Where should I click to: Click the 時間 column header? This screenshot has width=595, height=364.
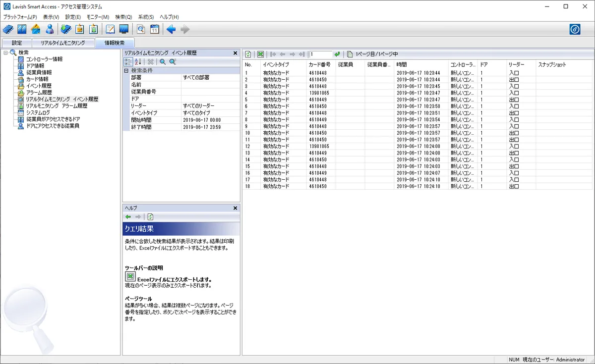402,65
